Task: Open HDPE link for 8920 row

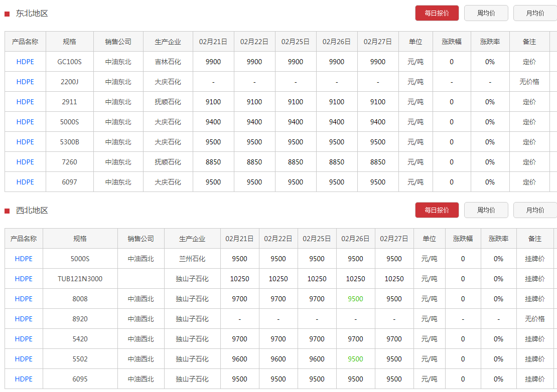Action: coord(24,319)
